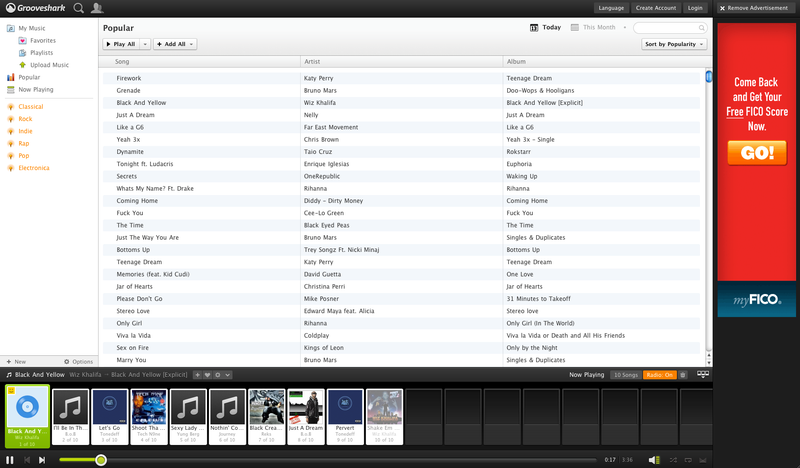Toggle repeat mode
This screenshot has height=468, width=800.
688,460
